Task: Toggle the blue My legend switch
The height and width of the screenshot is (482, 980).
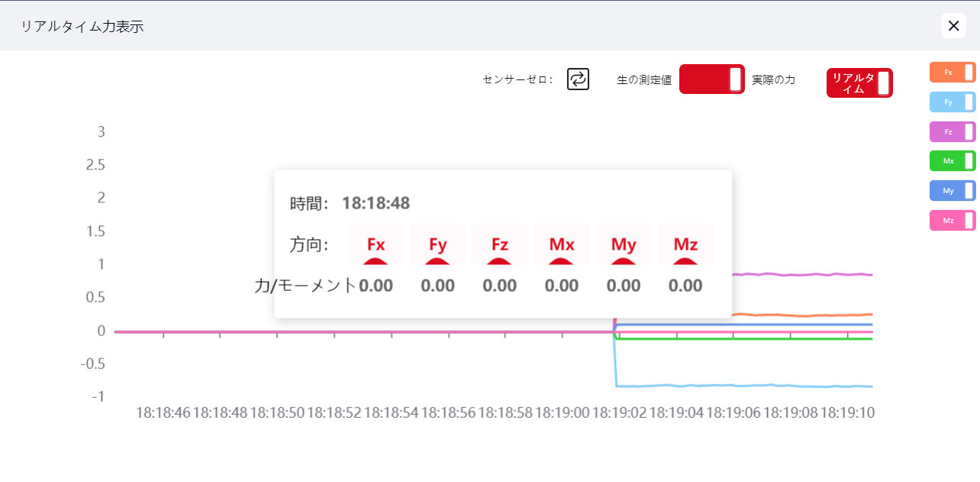Action: click(952, 191)
